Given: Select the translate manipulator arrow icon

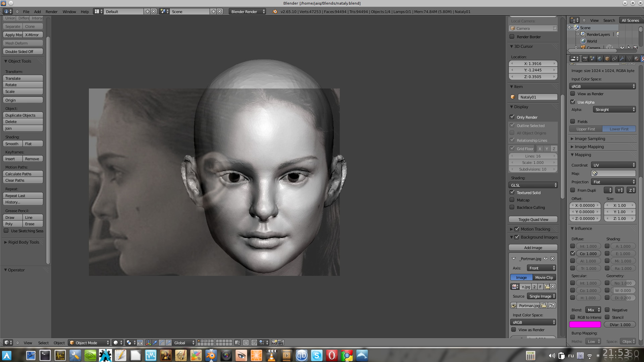Looking at the screenshot, I should tap(155, 343).
